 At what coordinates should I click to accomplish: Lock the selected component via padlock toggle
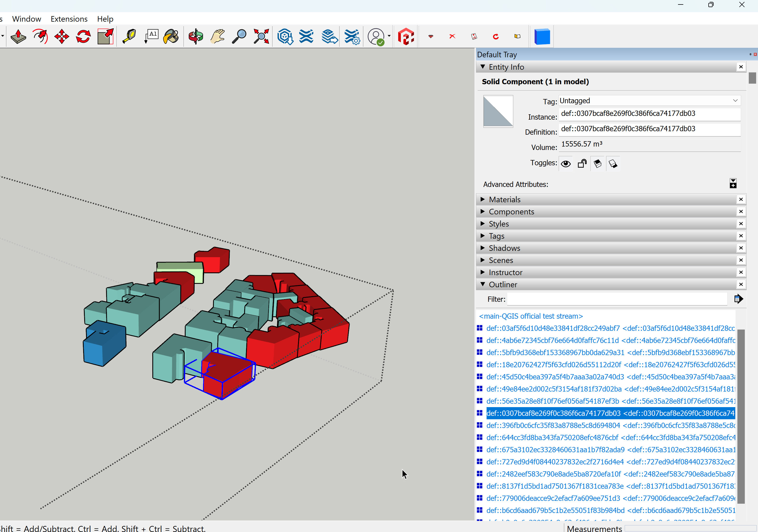click(x=582, y=163)
